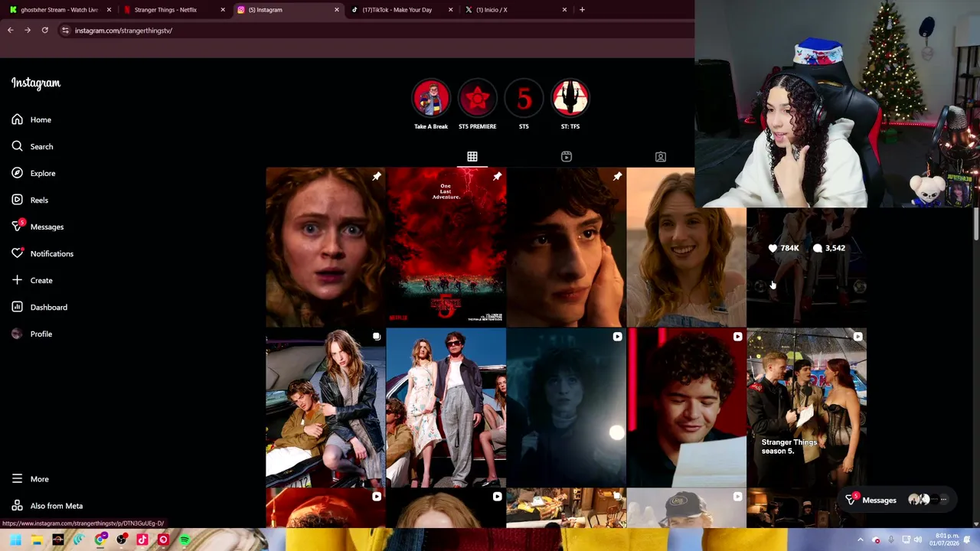Image resolution: width=980 pixels, height=551 pixels.
Task: Open the pinned post of dark-haired boy resting chin
Action: tap(567, 247)
